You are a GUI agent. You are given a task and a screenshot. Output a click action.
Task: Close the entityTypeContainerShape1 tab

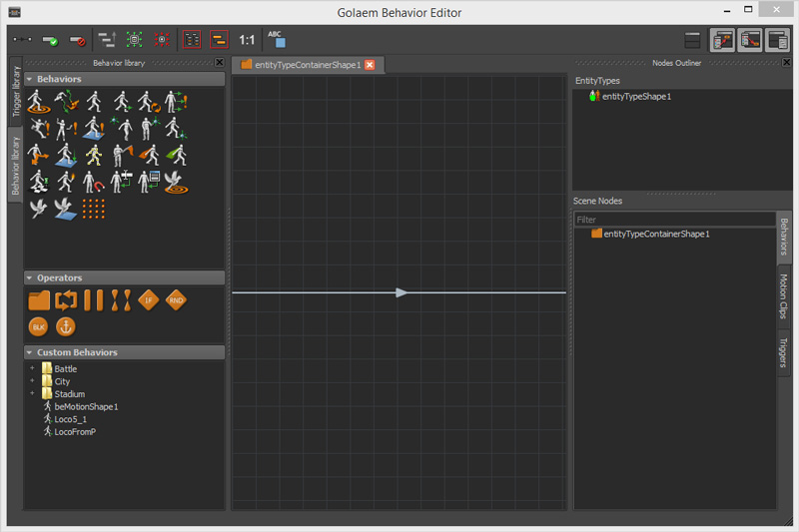[x=370, y=65]
